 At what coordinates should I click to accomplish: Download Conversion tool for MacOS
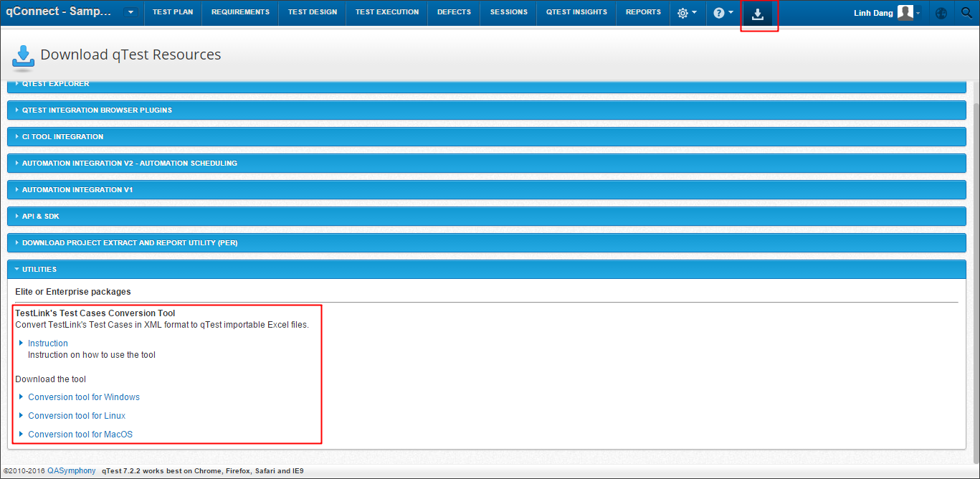pos(80,435)
